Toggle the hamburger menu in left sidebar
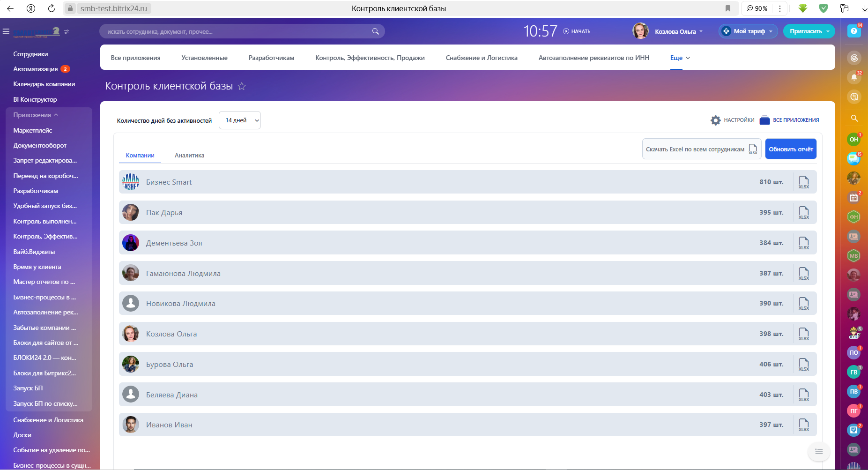This screenshot has height=470, width=868. point(6,31)
